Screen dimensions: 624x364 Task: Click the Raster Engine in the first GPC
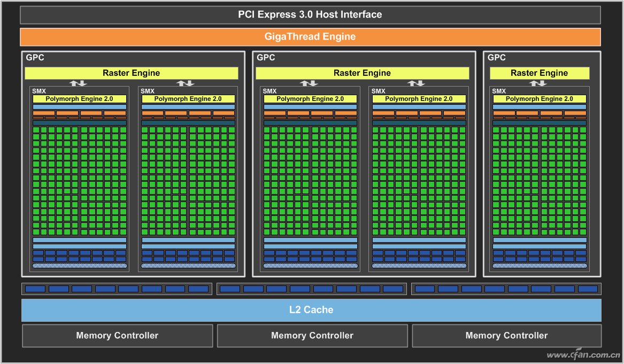132,73
